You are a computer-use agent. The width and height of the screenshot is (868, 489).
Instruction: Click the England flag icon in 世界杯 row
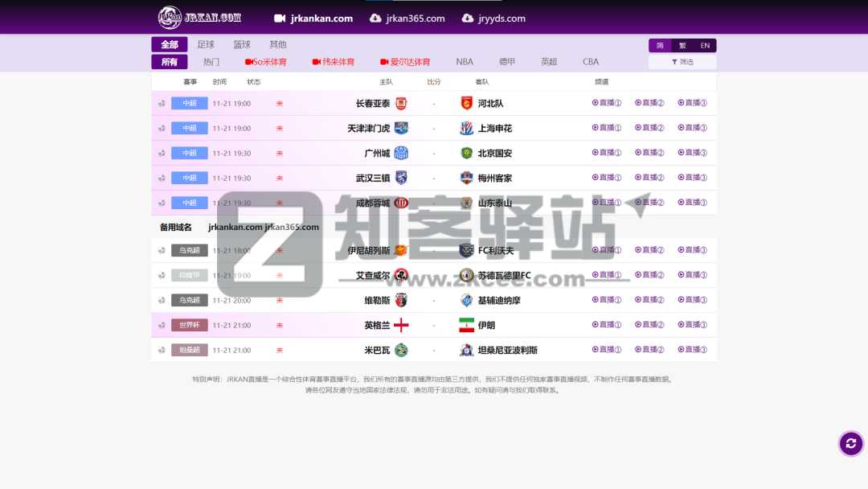click(400, 325)
